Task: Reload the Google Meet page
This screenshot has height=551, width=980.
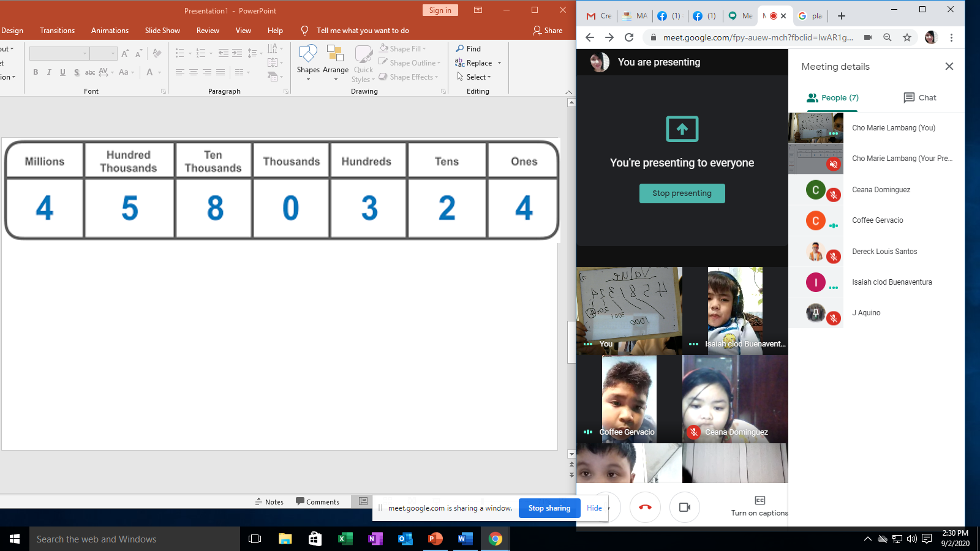Action: [x=629, y=37]
